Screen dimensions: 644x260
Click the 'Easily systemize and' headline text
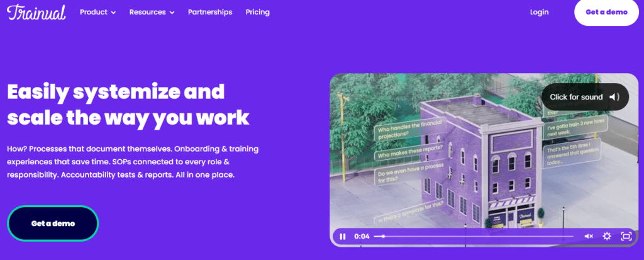(x=116, y=92)
